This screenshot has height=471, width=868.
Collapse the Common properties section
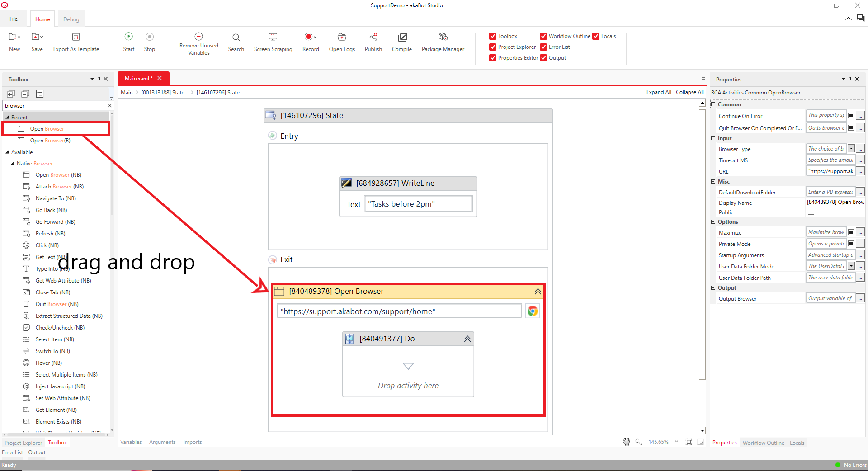[x=713, y=104]
